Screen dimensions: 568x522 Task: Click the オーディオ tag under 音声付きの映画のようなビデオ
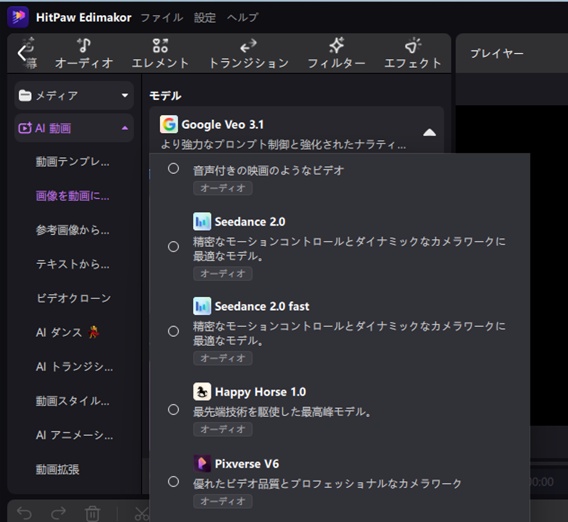(223, 188)
